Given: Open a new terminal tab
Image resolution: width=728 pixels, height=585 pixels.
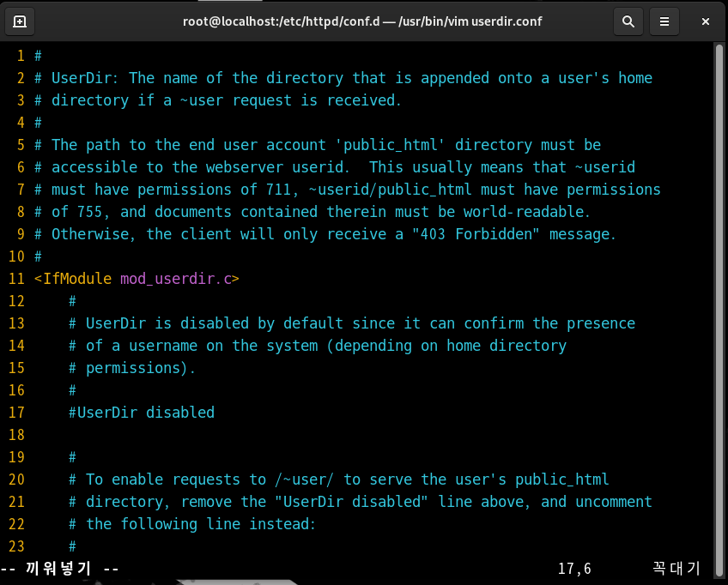Looking at the screenshot, I should [20, 21].
